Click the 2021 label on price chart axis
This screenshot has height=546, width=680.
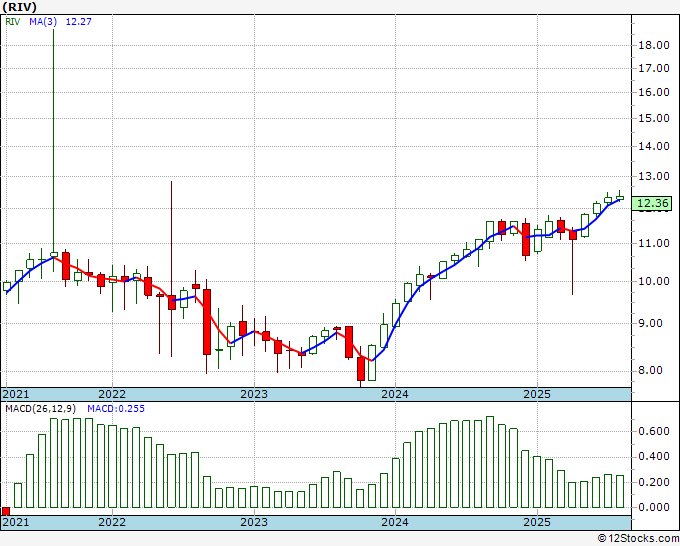click(x=16, y=394)
